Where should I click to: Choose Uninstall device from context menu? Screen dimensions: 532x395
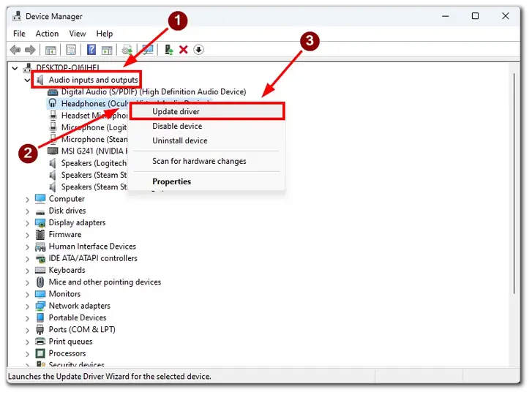206,140
